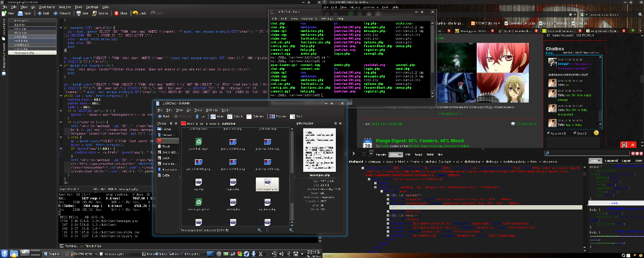Toggle Preview in Dolphin's toolbar
Viewport: 644px width, 258px height.
[278, 116]
